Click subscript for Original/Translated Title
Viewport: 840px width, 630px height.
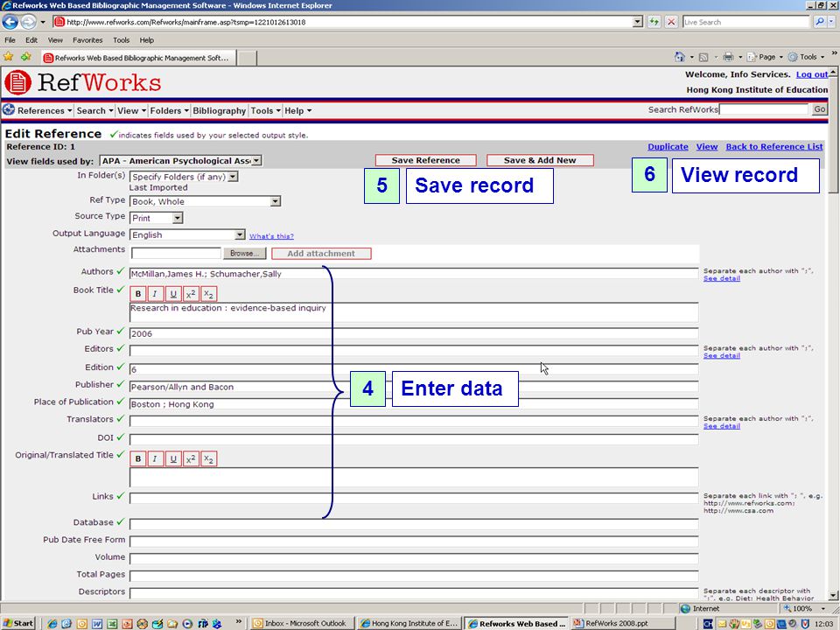[x=209, y=459]
